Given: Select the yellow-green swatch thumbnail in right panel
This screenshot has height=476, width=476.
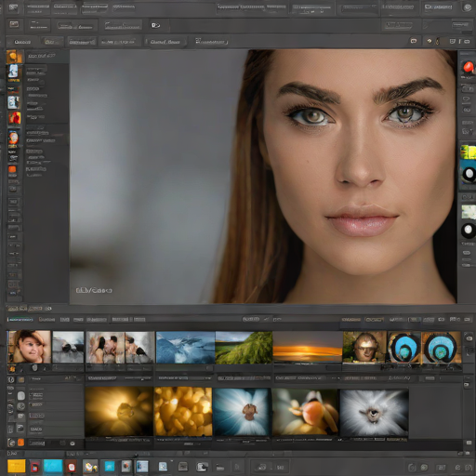Looking at the screenshot, I should (469, 152).
